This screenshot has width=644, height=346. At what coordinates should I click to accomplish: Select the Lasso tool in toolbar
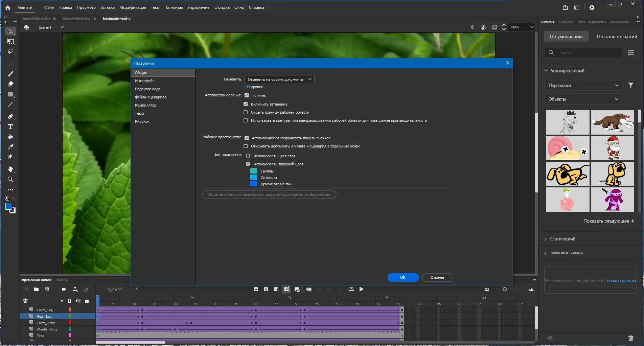(10, 52)
